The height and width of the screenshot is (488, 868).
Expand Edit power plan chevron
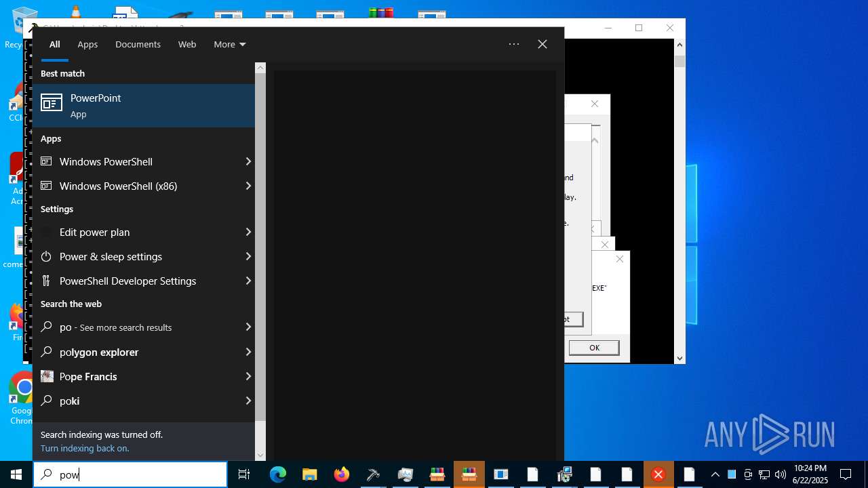[x=248, y=232]
